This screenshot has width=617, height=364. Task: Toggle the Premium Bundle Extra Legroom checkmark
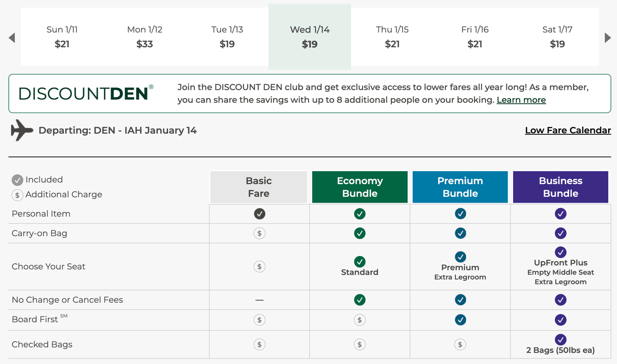pos(460,258)
